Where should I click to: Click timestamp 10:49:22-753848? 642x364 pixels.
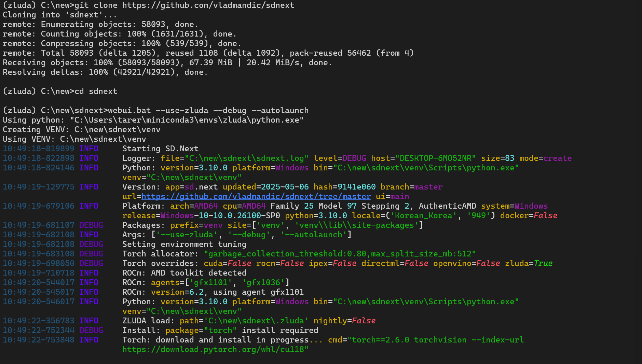pos(39,340)
